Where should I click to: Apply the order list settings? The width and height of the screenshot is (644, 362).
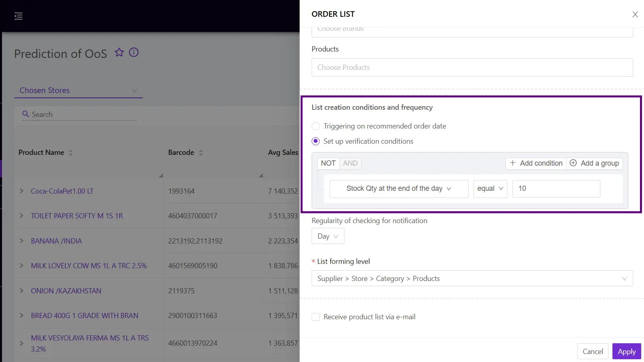[x=626, y=351]
